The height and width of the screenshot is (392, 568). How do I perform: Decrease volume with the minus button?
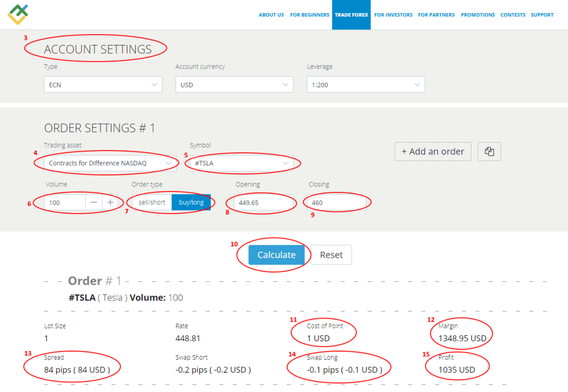(94, 203)
